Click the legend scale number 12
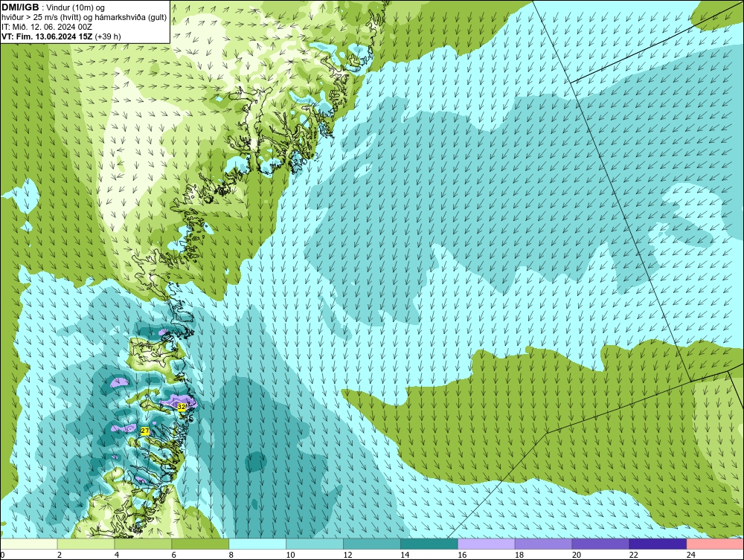Image resolution: width=744 pixels, height=560 pixels. (x=347, y=555)
